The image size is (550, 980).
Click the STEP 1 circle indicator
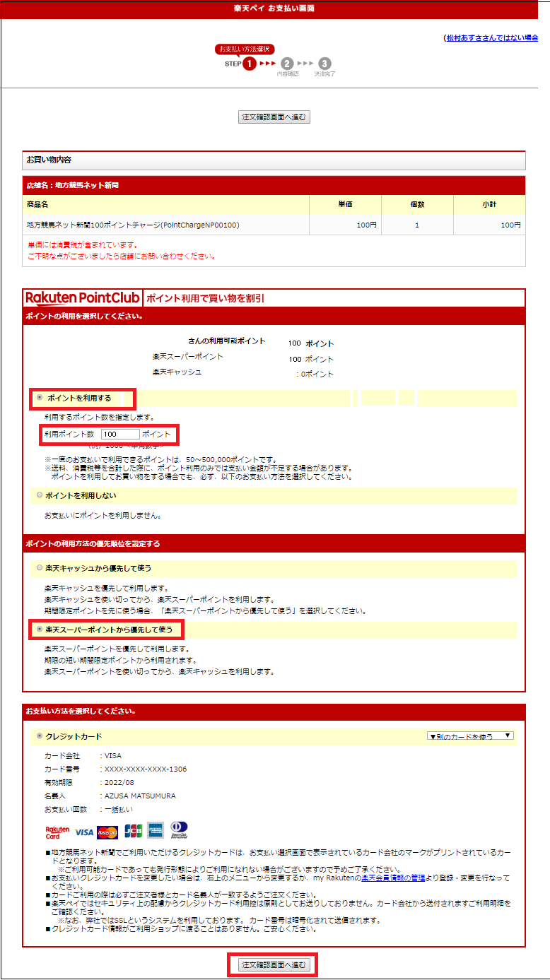coord(250,64)
